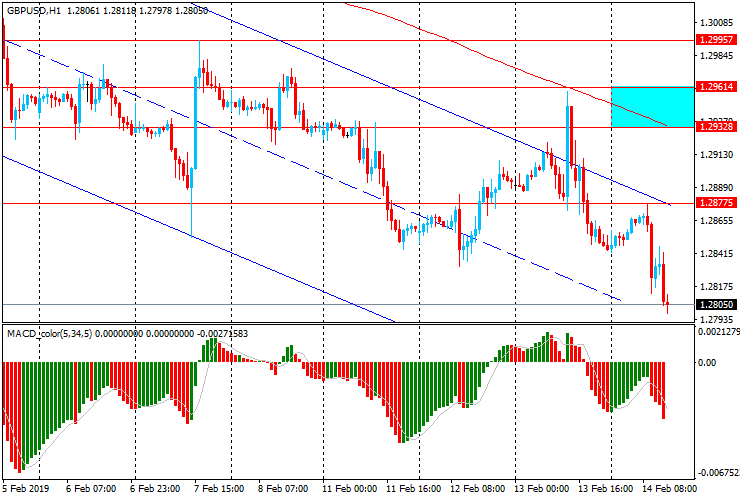Click the MACD_color(5,34,5) indicator label

[x=48, y=331]
